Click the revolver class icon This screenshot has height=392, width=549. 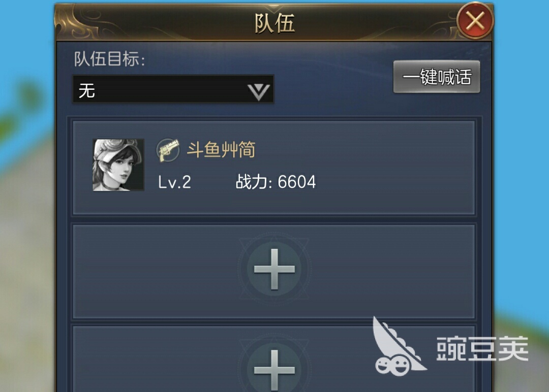168,150
